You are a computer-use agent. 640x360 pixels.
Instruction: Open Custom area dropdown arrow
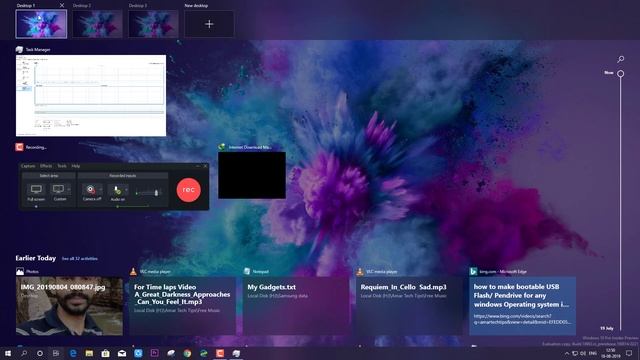tap(69, 189)
